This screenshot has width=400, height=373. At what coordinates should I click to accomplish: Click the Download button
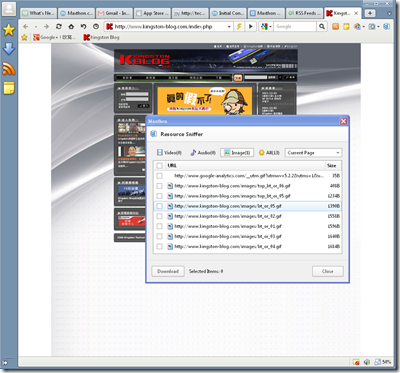(x=168, y=271)
